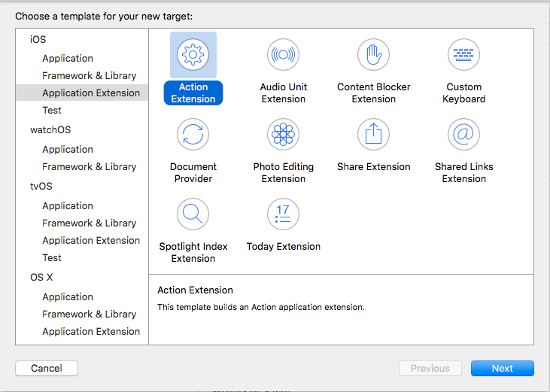Open the tvOS Test category
The width and height of the screenshot is (550, 392).
click(52, 257)
